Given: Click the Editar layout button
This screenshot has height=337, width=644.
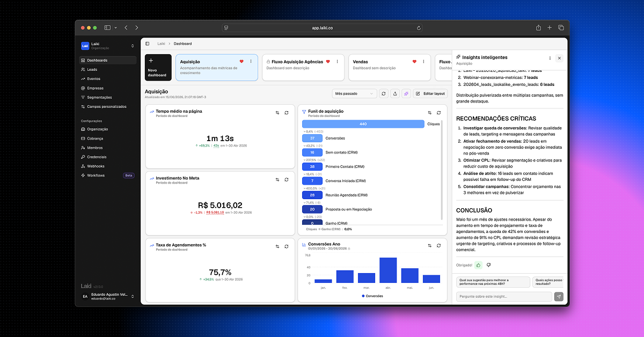Looking at the screenshot, I should tap(430, 93).
